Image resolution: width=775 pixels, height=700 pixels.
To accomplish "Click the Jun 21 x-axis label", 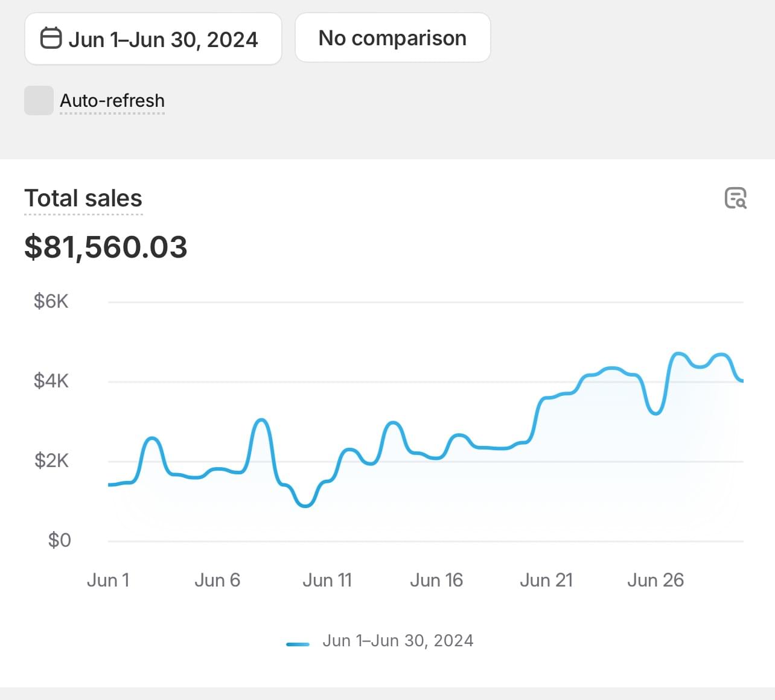I will click(x=546, y=581).
